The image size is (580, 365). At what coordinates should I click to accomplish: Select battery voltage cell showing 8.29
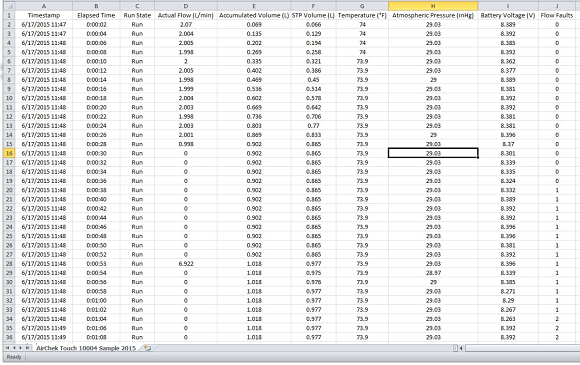coord(508,301)
